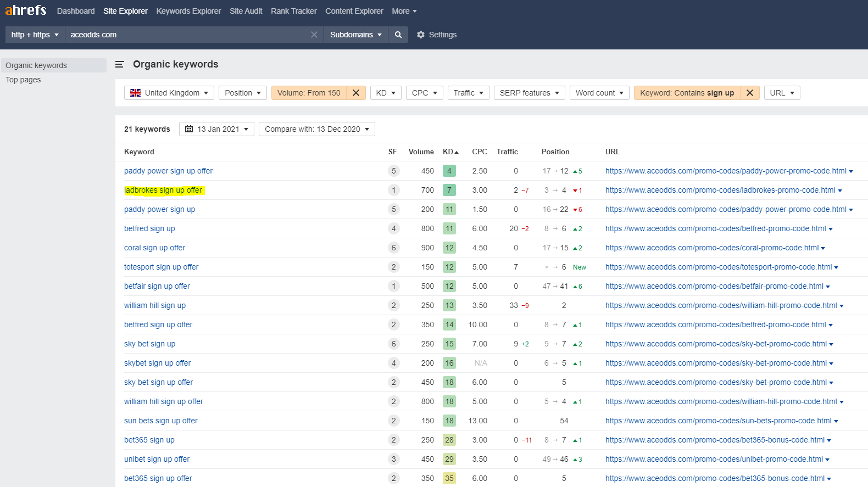Toggle the sidebar hamburger menu icon
This screenshot has height=487, width=868.
coord(119,64)
